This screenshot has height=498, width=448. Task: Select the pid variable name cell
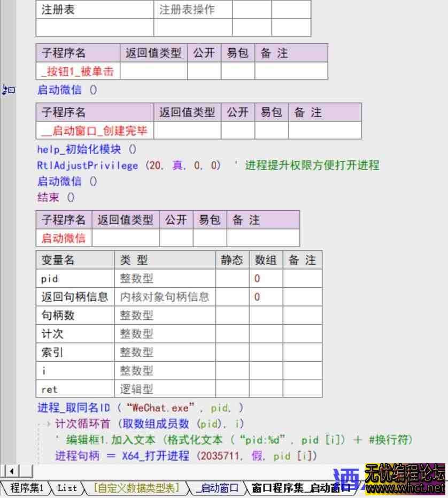tap(75, 279)
